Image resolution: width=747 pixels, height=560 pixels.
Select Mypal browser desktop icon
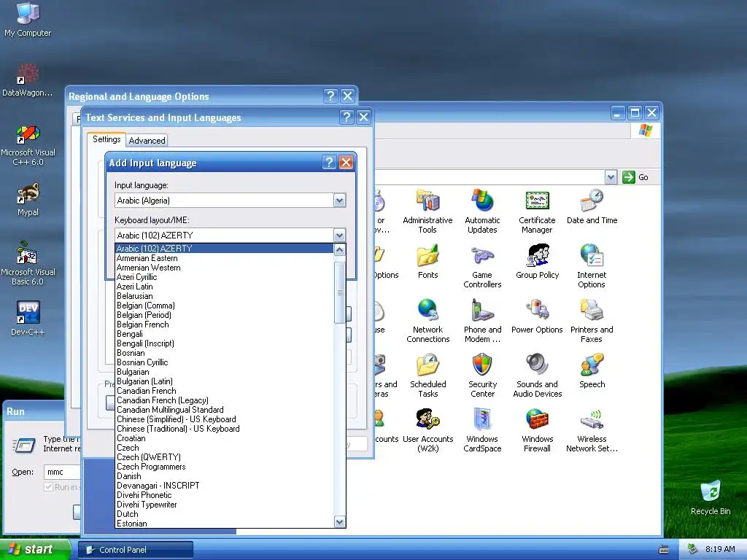[x=28, y=200]
